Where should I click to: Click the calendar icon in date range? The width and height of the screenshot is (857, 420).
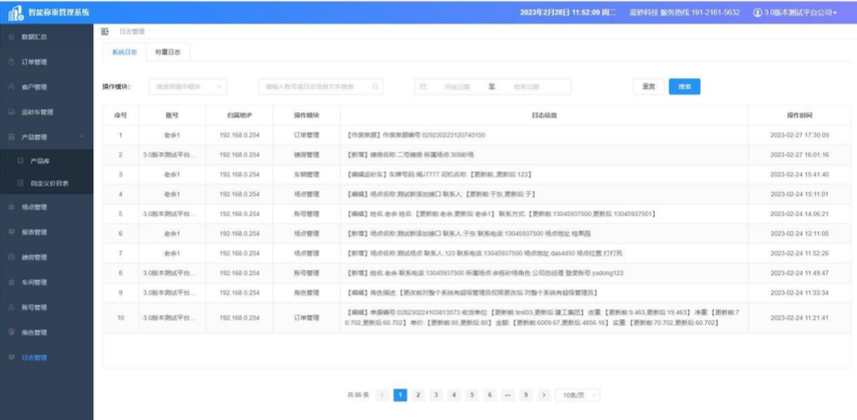point(423,86)
